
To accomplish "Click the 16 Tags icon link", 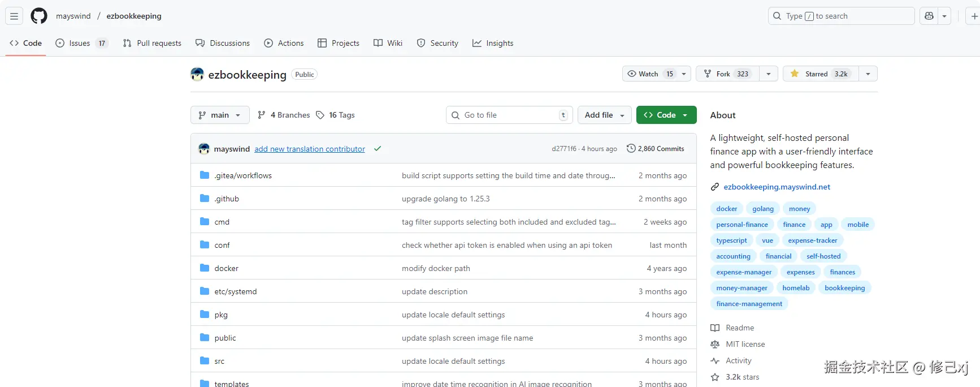I will click(335, 115).
